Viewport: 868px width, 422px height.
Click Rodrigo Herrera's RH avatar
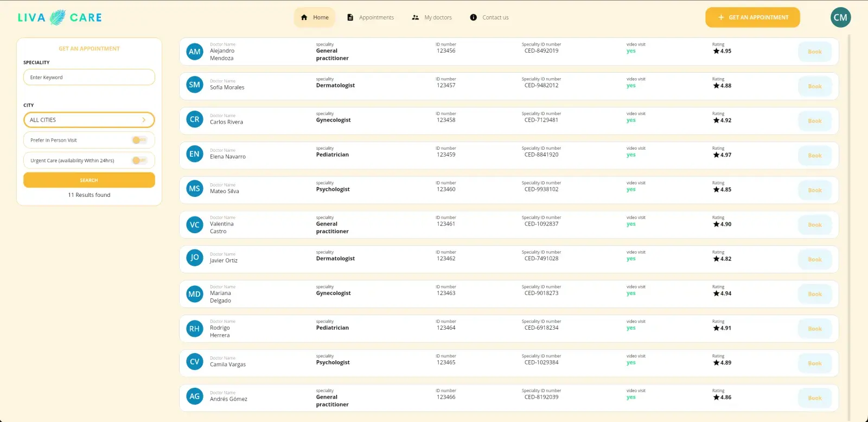pyautogui.click(x=195, y=329)
